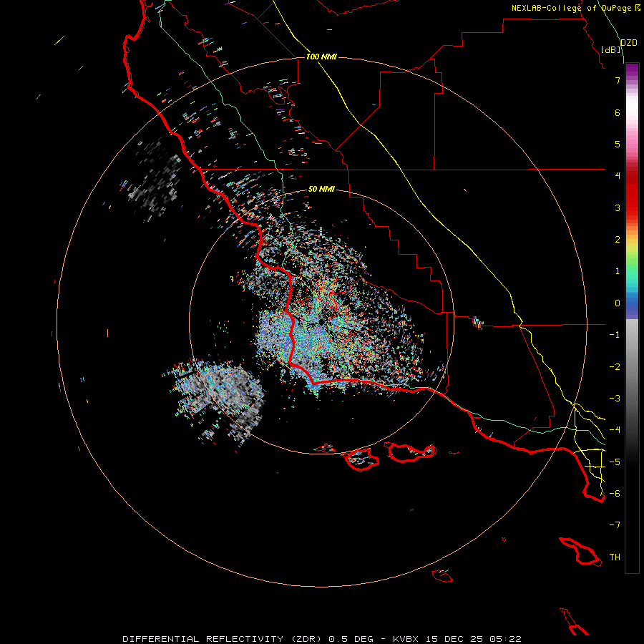Click the [dB] unit label
The width and height of the screenshot is (644, 644).
point(611,49)
